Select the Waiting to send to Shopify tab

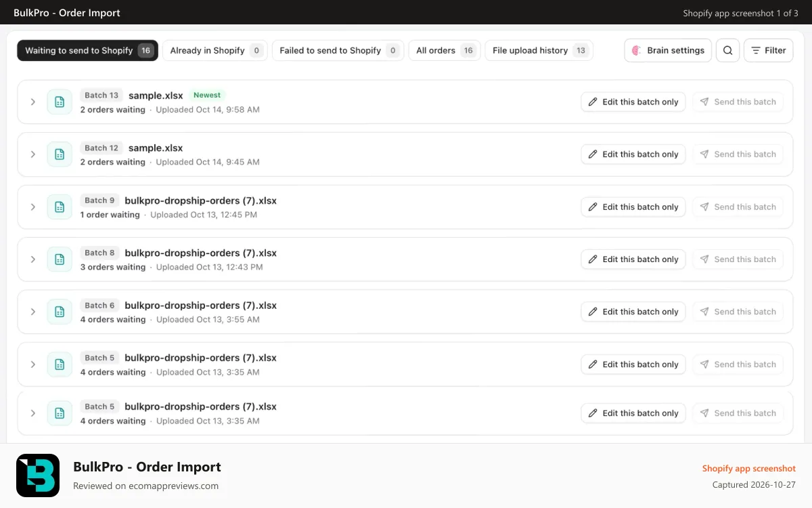88,50
